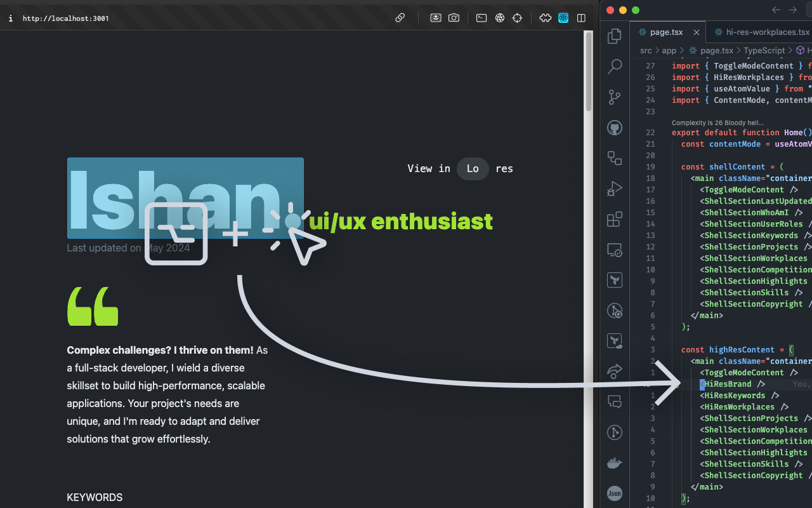Click the forward navigation arrow in VS Code

[792, 10]
